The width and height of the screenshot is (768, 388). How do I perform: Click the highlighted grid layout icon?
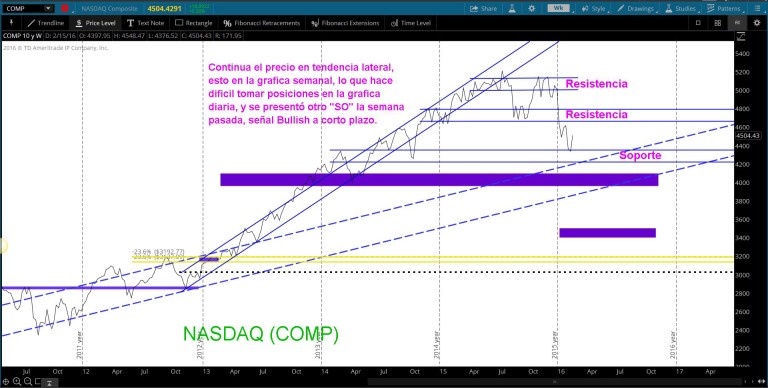coord(736,23)
